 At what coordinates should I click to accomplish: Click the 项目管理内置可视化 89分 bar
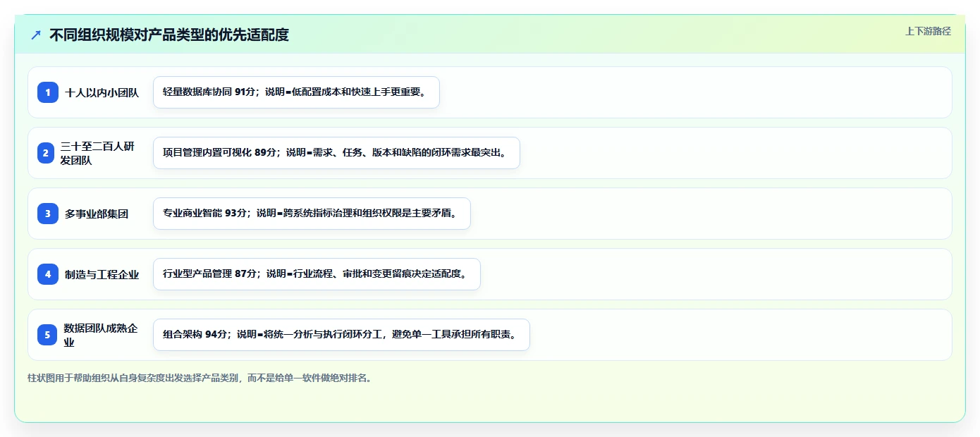pos(336,153)
